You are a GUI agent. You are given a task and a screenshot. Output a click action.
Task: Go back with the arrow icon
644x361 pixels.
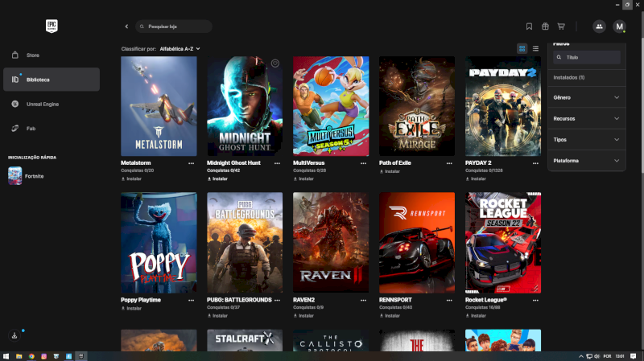click(126, 27)
